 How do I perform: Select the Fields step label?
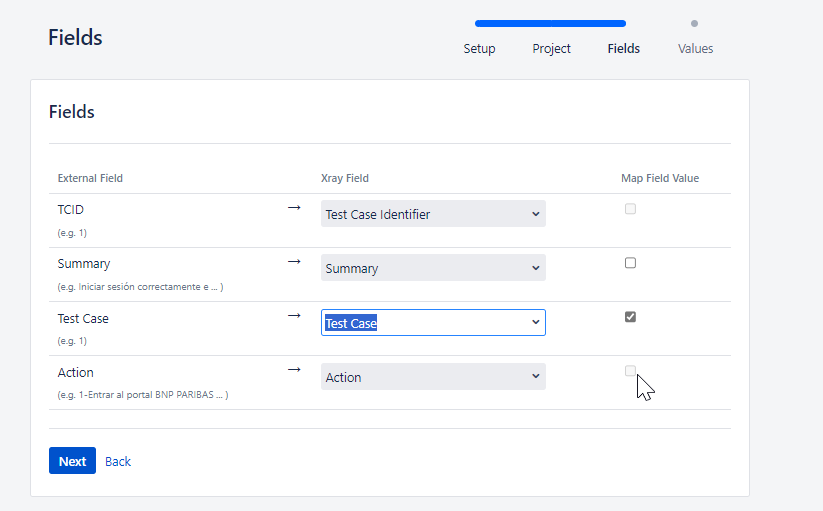click(x=623, y=48)
